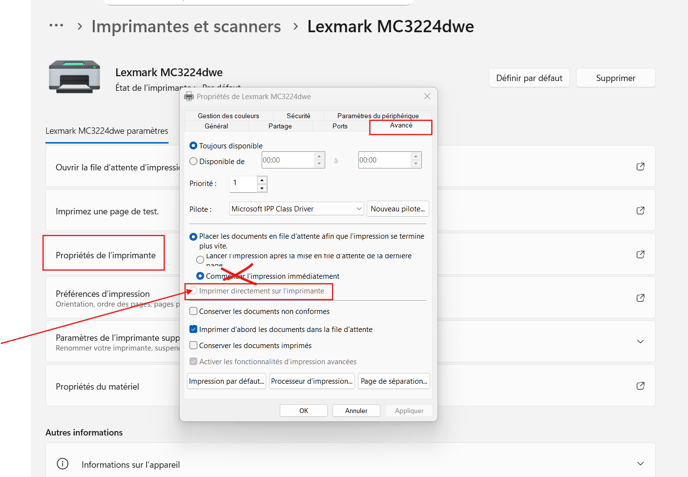Click the info icon beside Informations sur l'appareil
The width and height of the screenshot is (688, 477).
click(x=62, y=464)
